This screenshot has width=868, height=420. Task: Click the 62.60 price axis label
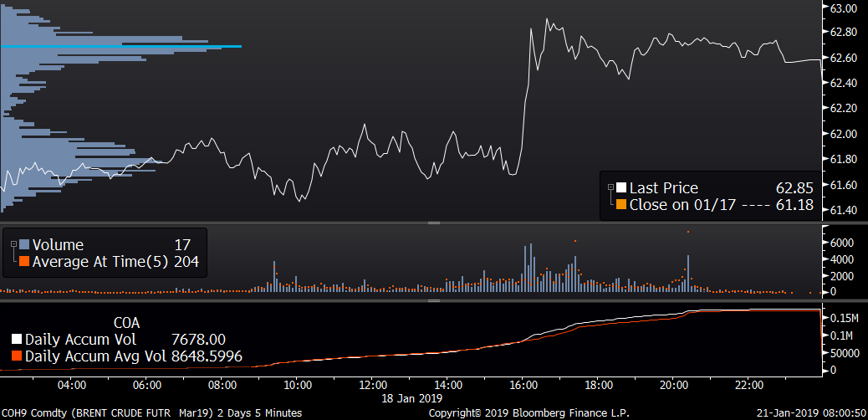(843, 58)
